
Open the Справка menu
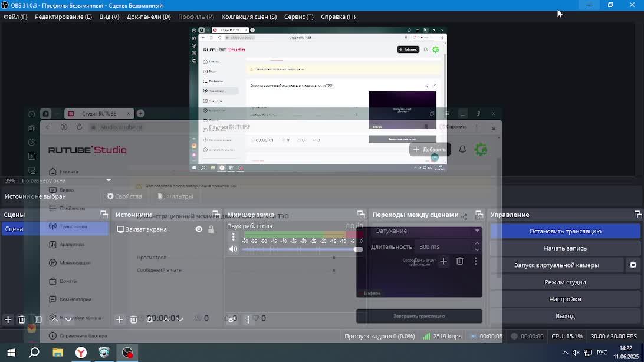click(x=338, y=17)
